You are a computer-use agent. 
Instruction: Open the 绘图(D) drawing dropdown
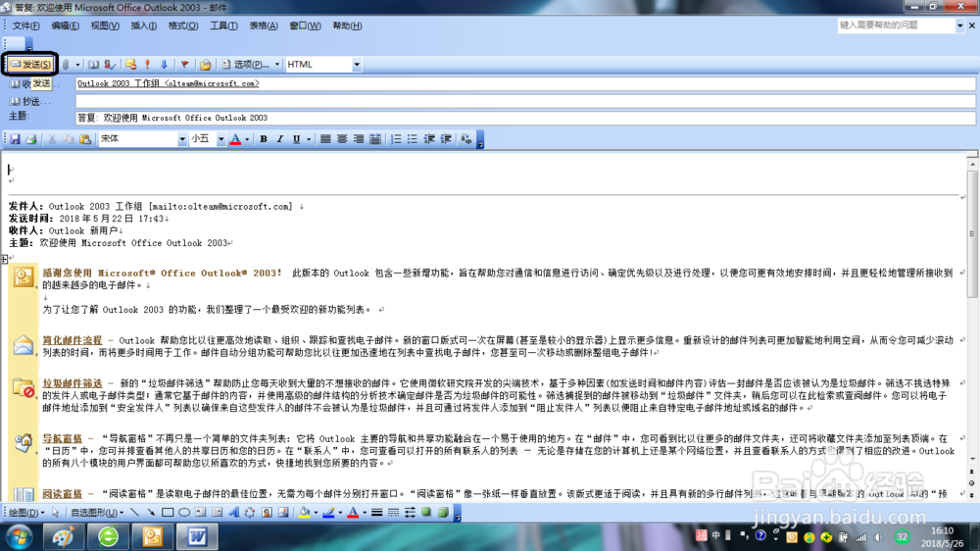[x=25, y=513]
